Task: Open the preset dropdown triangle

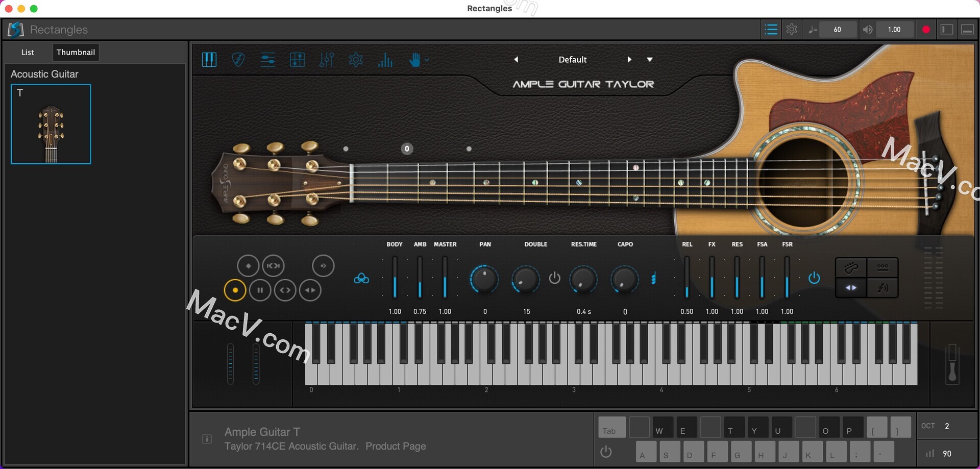Action: (x=650, y=60)
